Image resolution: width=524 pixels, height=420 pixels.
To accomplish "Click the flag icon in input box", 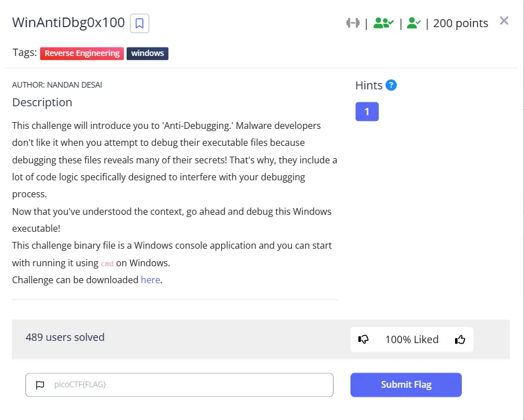I will [40, 385].
